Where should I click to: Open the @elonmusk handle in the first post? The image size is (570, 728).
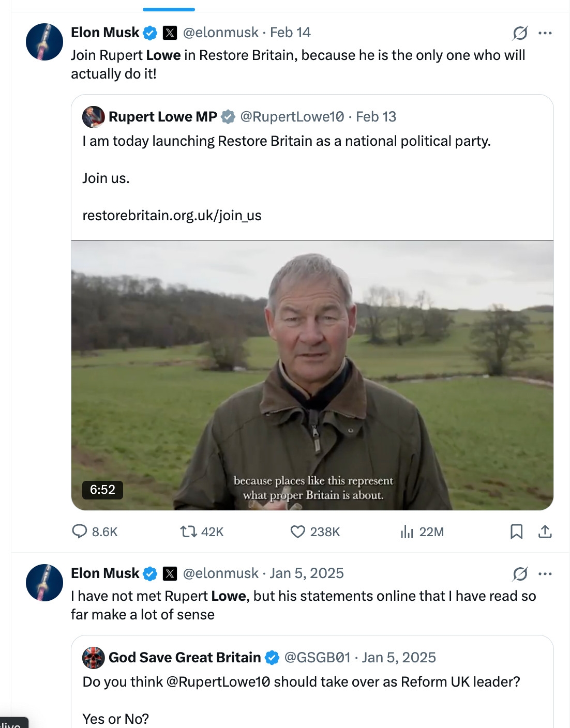coord(220,33)
